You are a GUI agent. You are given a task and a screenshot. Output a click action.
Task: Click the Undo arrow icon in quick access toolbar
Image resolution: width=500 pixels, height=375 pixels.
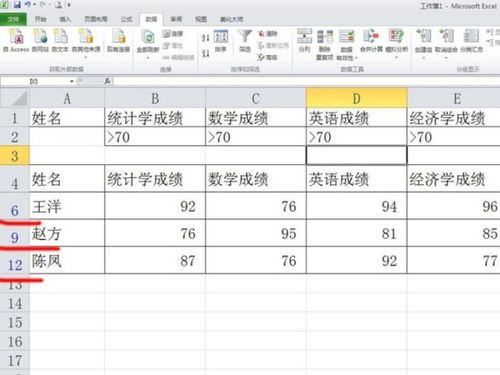click(28, 5)
